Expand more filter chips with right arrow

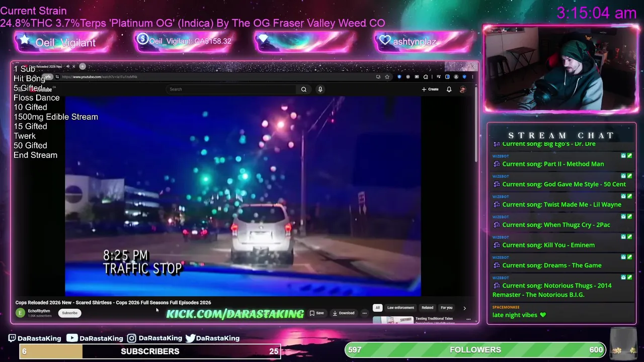tap(464, 308)
